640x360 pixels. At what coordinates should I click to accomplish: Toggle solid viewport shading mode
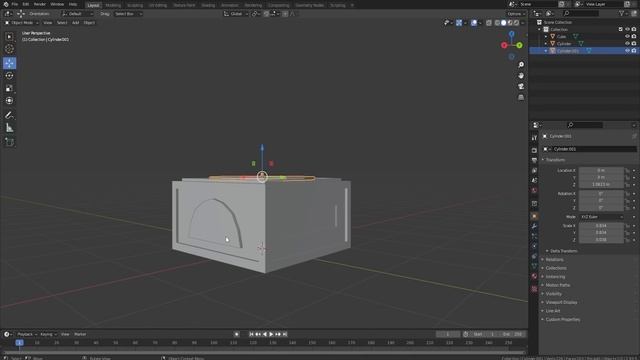(503, 23)
